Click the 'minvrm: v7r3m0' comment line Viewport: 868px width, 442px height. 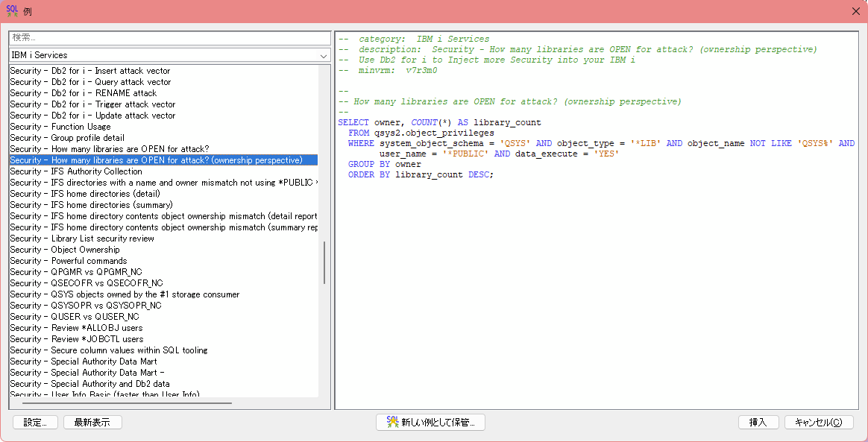[388, 70]
